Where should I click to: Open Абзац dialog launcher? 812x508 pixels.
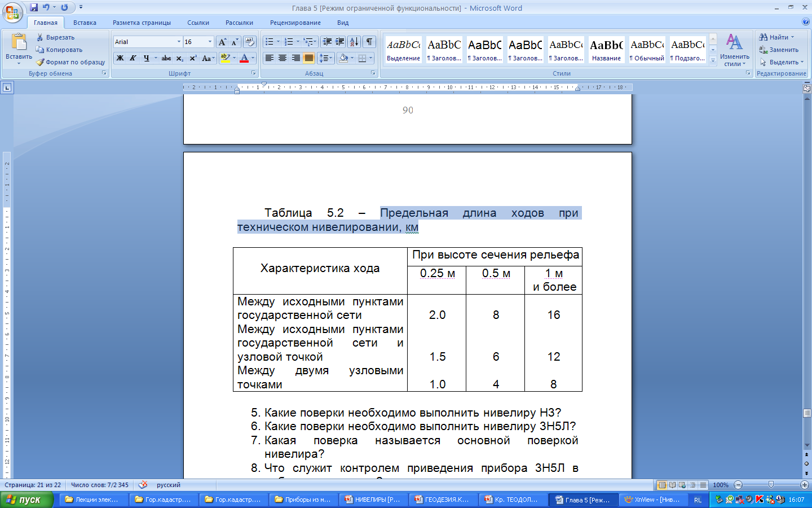pyautogui.click(x=373, y=73)
